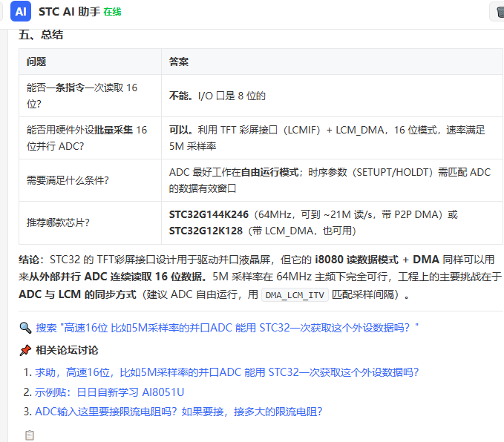Click the bold chip name STC32G144K246

coord(209,214)
